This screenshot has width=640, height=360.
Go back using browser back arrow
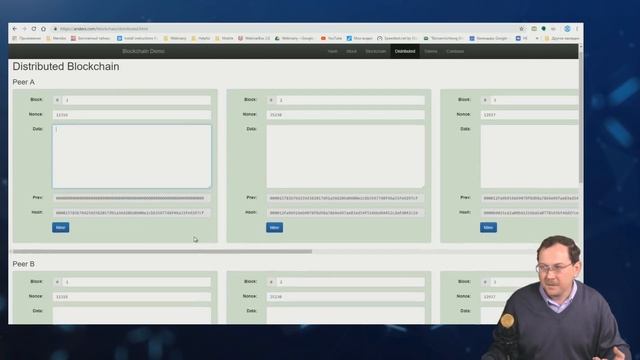pos(15,29)
